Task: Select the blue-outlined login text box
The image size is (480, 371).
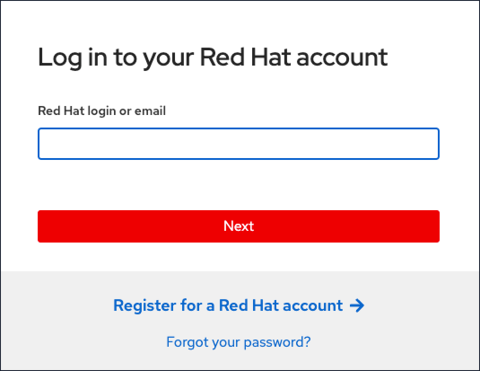Action: pyautogui.click(x=239, y=144)
